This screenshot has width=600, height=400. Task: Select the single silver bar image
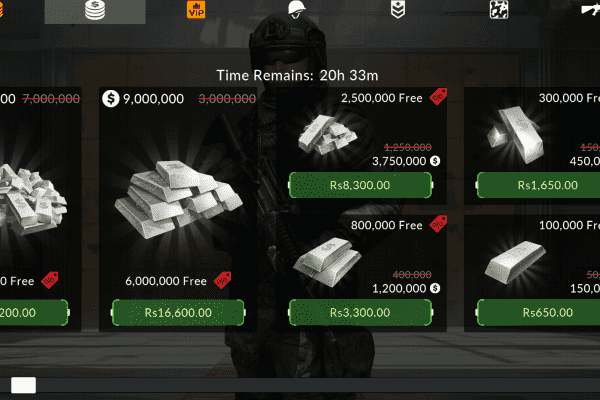[x=515, y=262]
